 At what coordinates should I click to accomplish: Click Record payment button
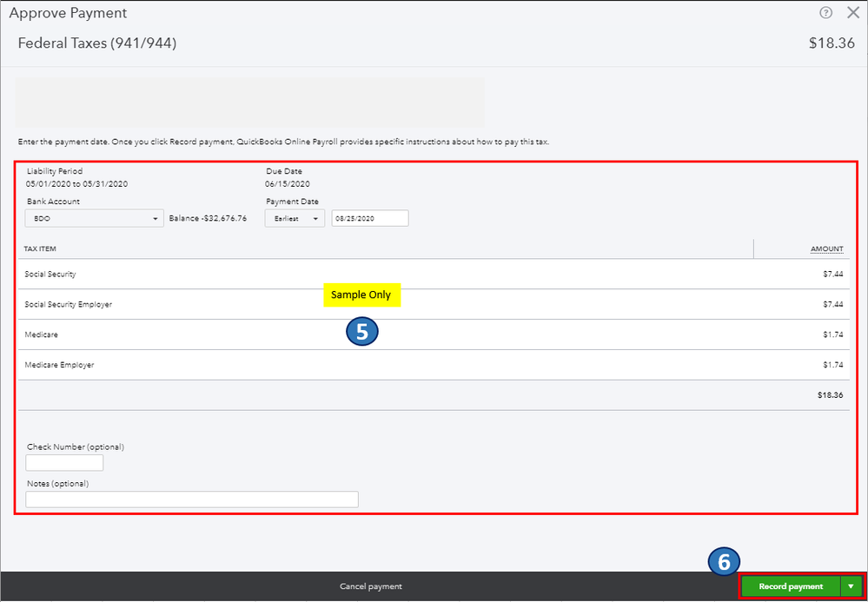[791, 586]
